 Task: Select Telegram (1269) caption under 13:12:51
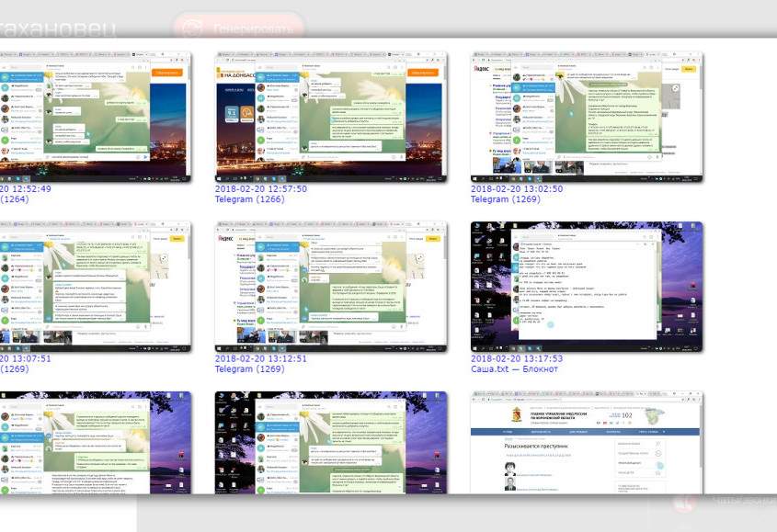250,369
